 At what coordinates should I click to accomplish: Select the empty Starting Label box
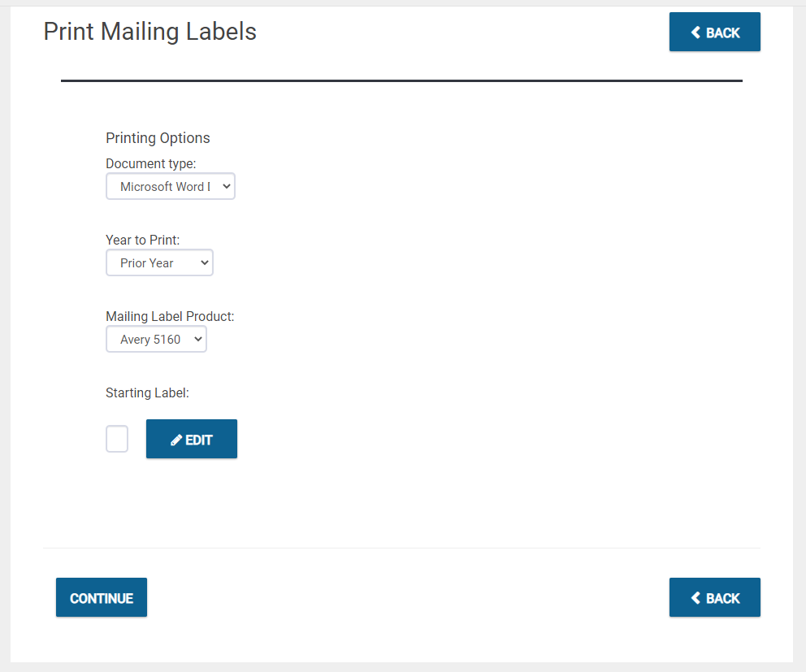coord(117,439)
